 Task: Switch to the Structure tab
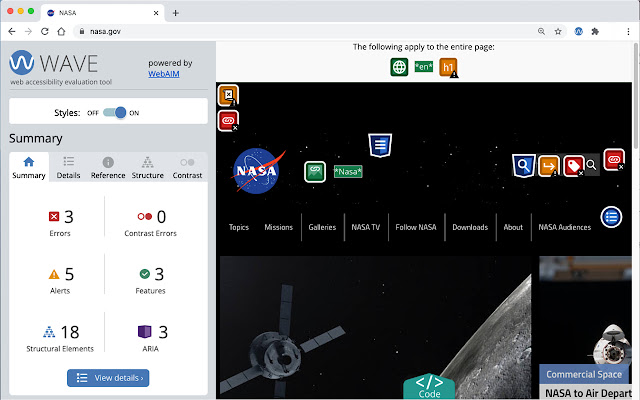pyautogui.click(x=147, y=167)
